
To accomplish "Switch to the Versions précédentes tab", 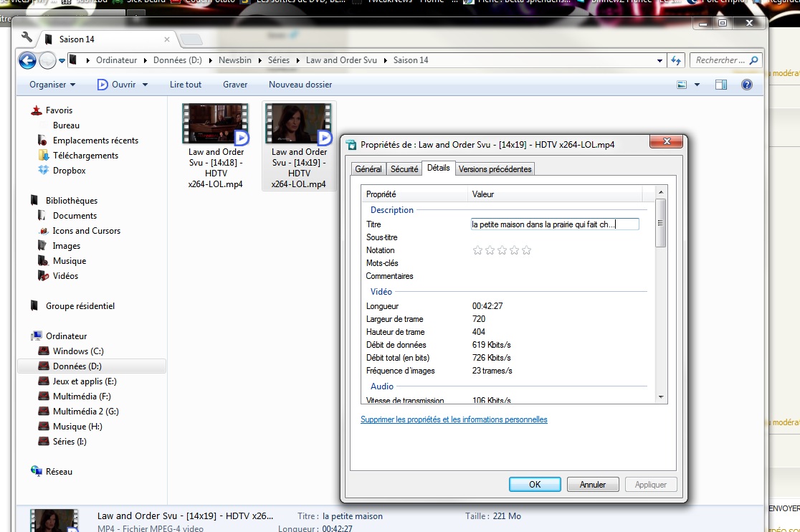I will point(495,168).
